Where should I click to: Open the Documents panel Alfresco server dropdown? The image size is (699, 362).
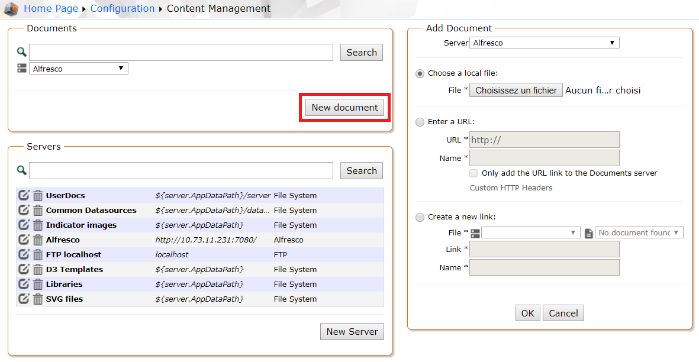(79, 69)
